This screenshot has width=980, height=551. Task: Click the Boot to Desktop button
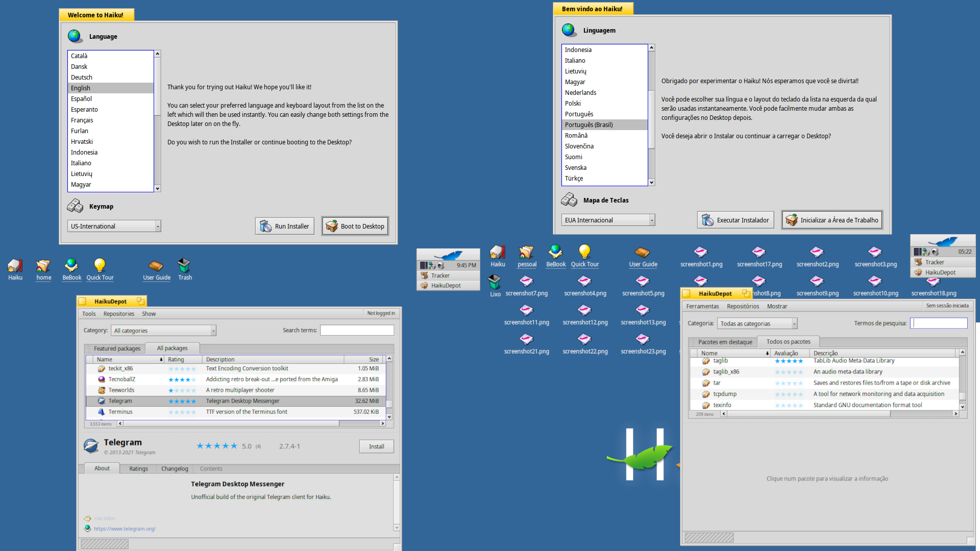point(355,226)
